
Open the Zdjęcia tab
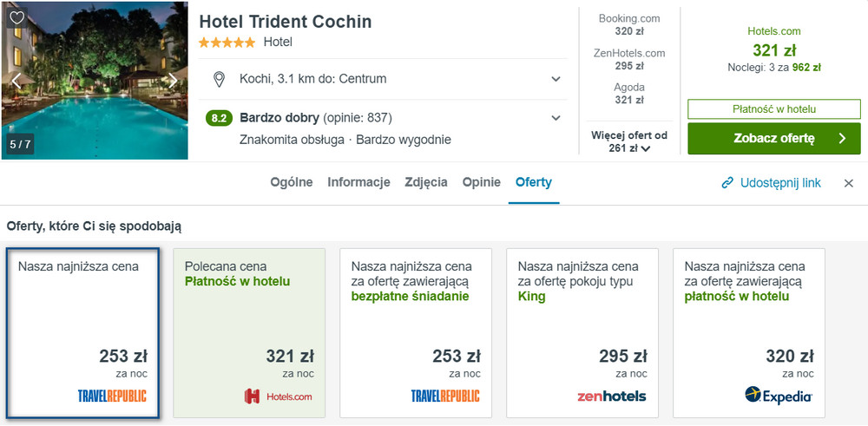tap(426, 182)
